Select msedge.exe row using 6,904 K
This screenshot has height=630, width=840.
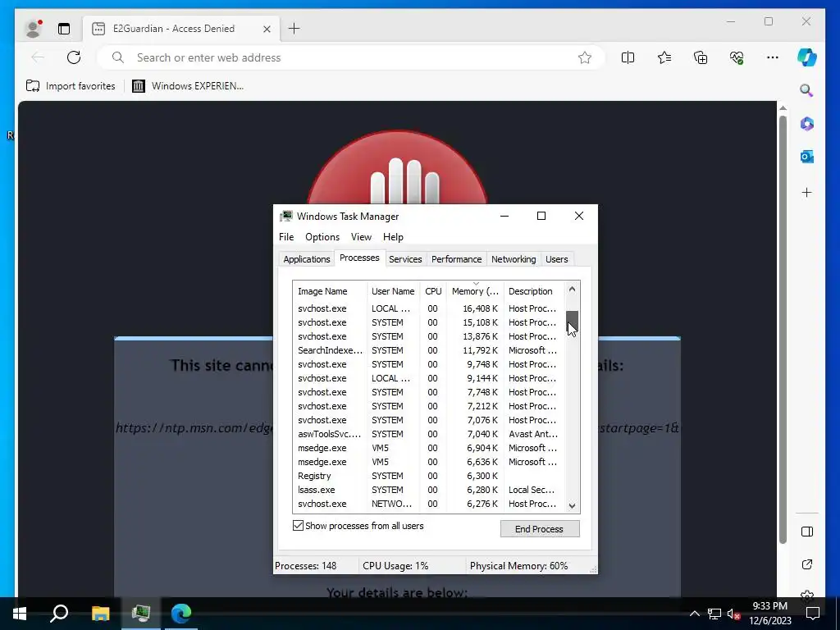tap(428, 448)
